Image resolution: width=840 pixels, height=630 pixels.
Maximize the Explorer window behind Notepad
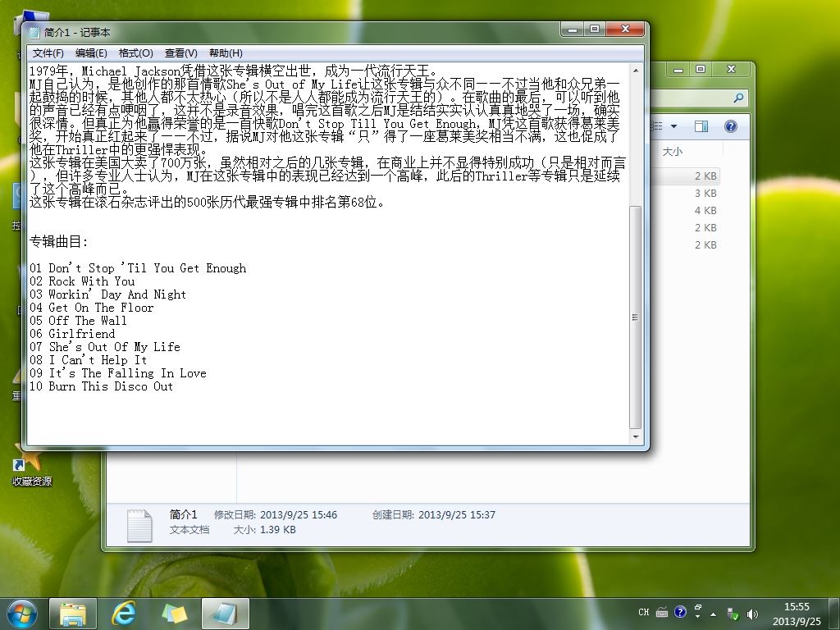(701, 69)
